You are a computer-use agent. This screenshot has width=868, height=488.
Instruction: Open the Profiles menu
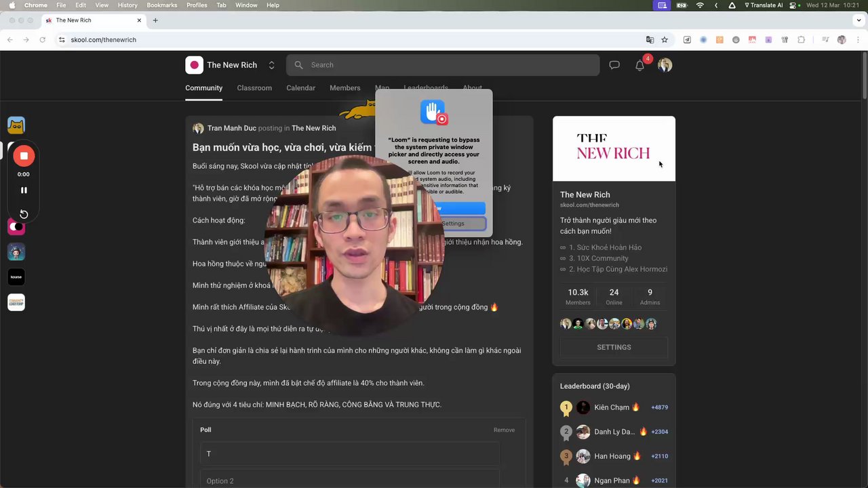tap(197, 5)
